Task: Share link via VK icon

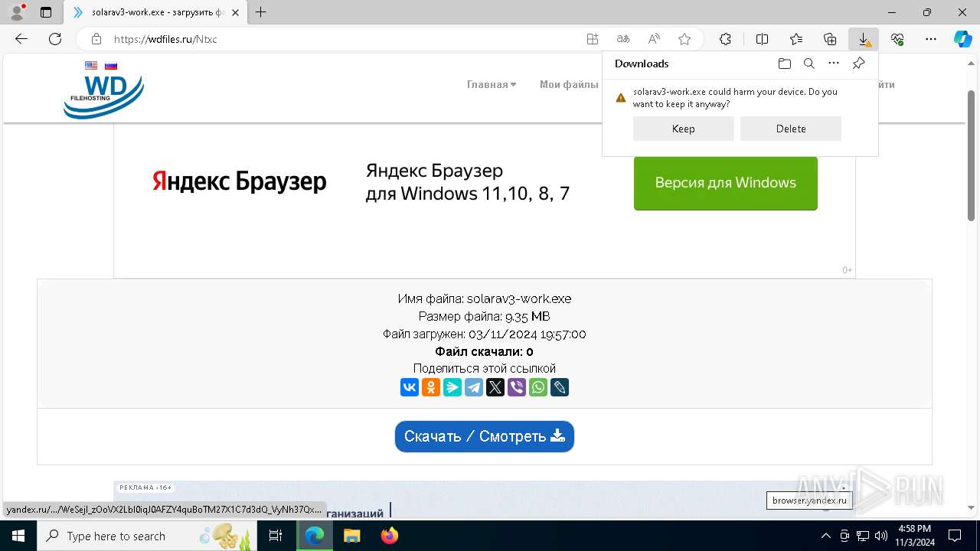Action: [x=410, y=387]
